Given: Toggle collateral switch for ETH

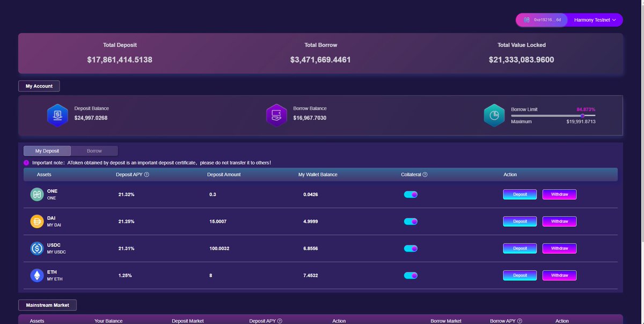Looking at the screenshot, I should [x=411, y=275].
